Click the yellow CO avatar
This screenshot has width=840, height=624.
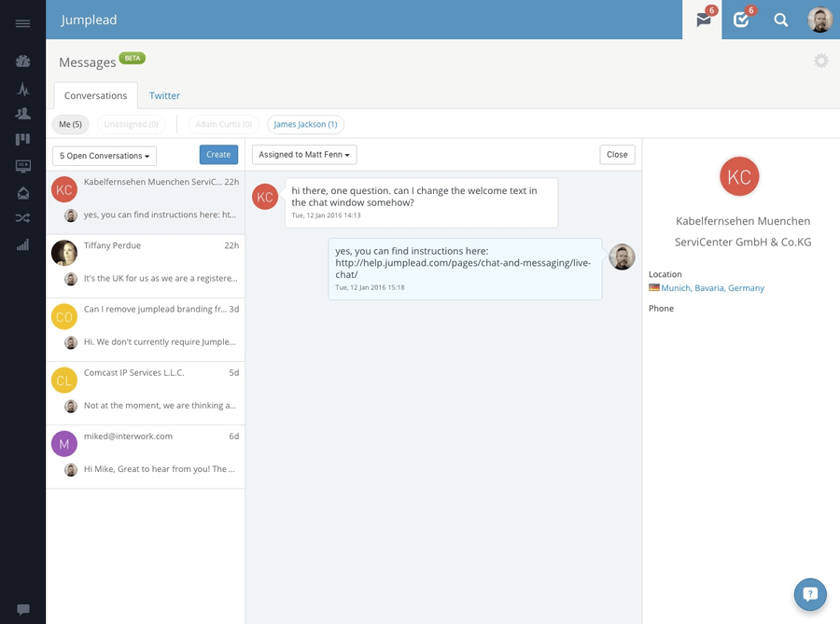pos(64,317)
